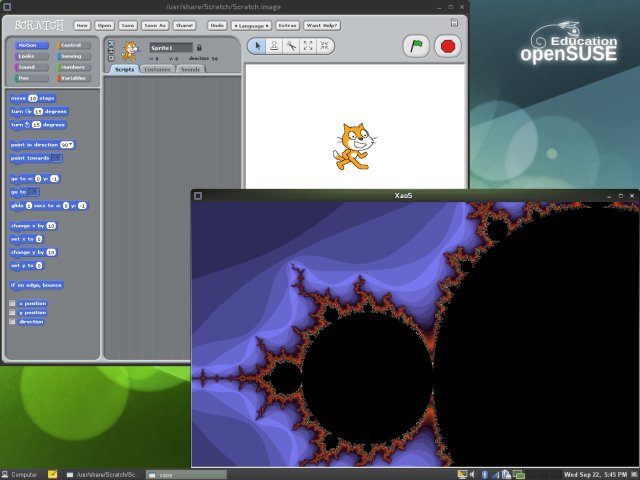Expand the point in direction 90 dropdown

(x=71, y=145)
